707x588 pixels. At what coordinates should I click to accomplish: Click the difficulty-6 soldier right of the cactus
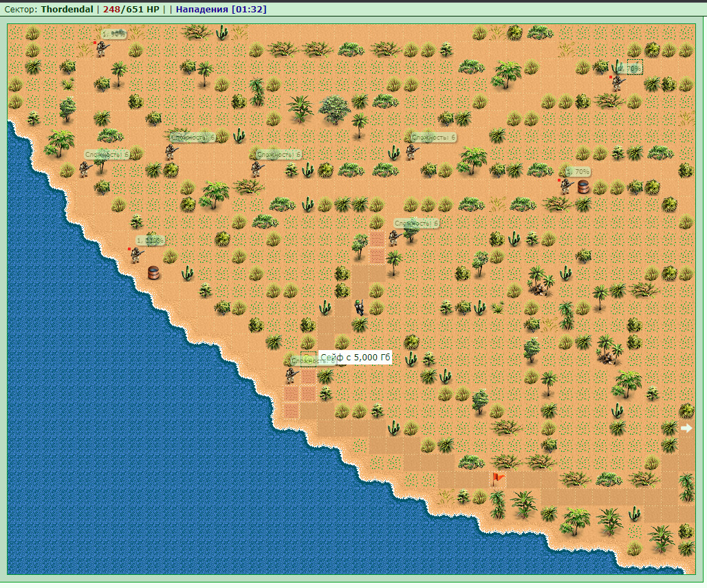tap(411, 152)
